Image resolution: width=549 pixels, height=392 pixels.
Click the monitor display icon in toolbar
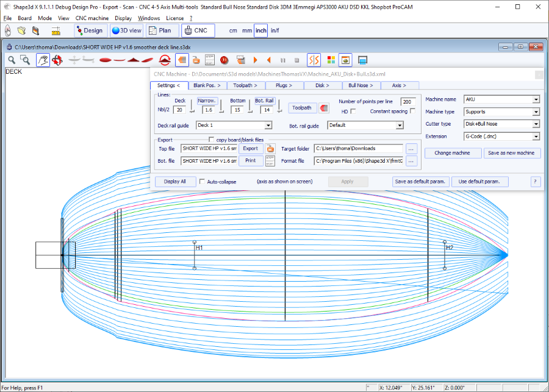(363, 60)
